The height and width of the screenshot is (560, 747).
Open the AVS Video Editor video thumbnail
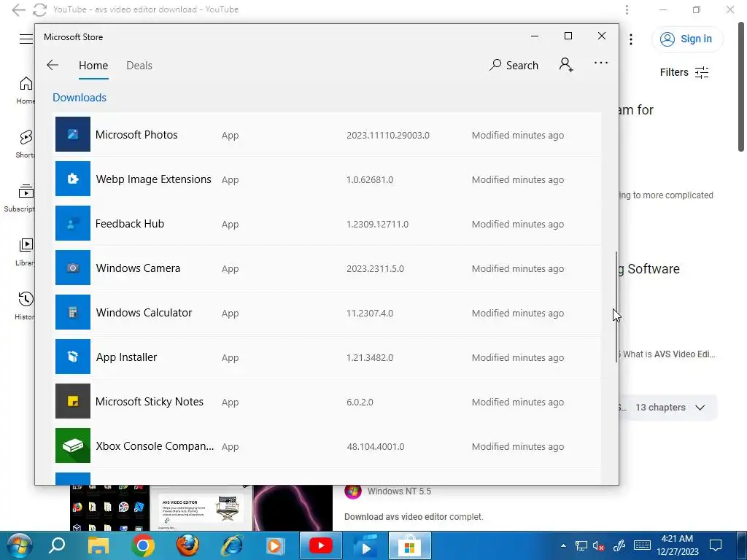(x=201, y=508)
